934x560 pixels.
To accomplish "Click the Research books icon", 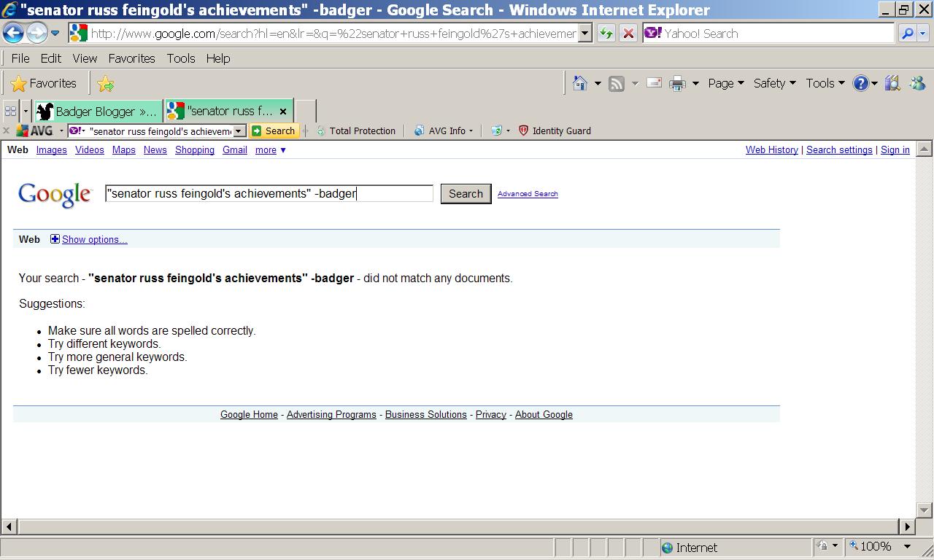I will 892,84.
